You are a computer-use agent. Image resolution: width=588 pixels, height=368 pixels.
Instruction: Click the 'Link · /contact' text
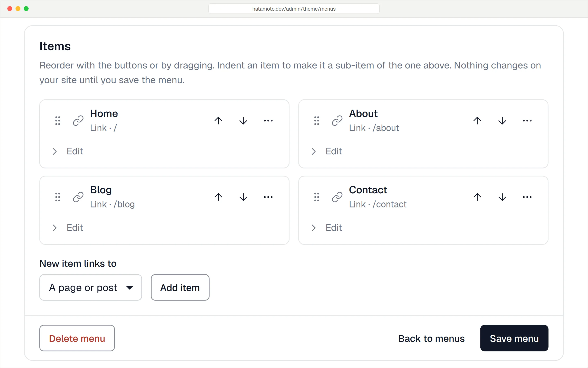coord(378,204)
